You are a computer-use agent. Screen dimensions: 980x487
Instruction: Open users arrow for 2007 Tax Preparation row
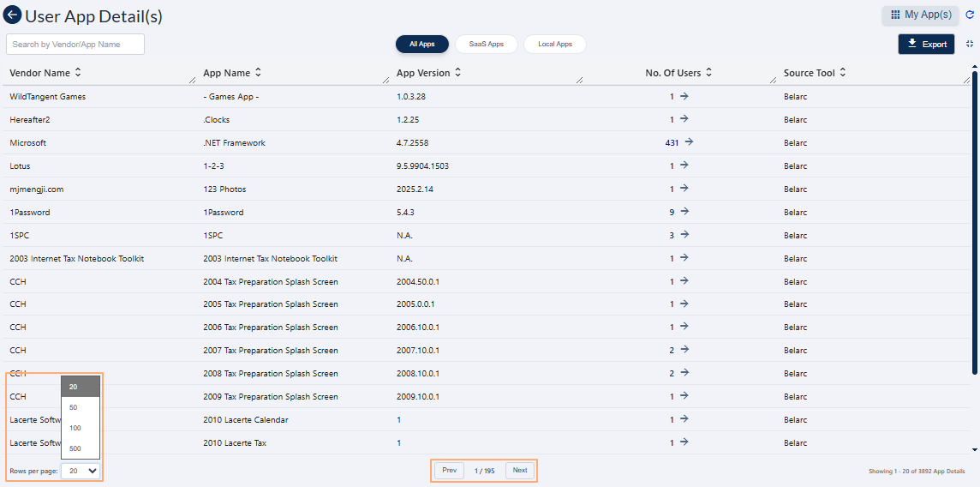(x=684, y=350)
